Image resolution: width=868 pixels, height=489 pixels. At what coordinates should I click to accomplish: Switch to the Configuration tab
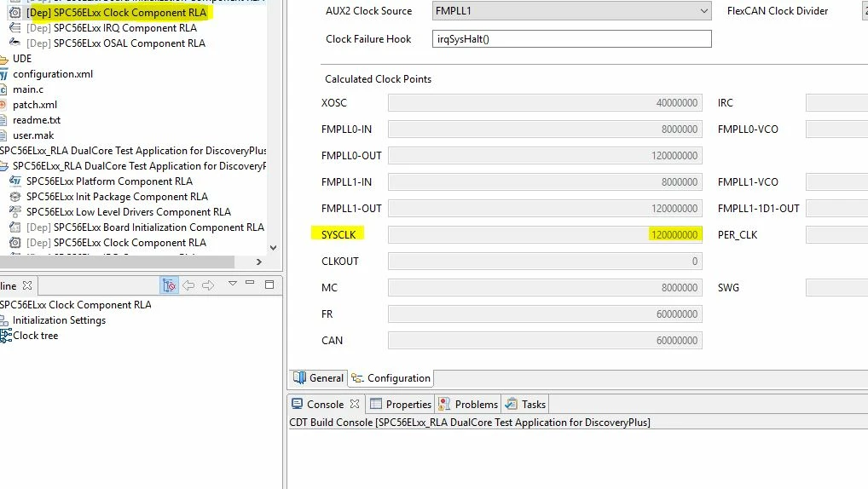click(x=391, y=377)
